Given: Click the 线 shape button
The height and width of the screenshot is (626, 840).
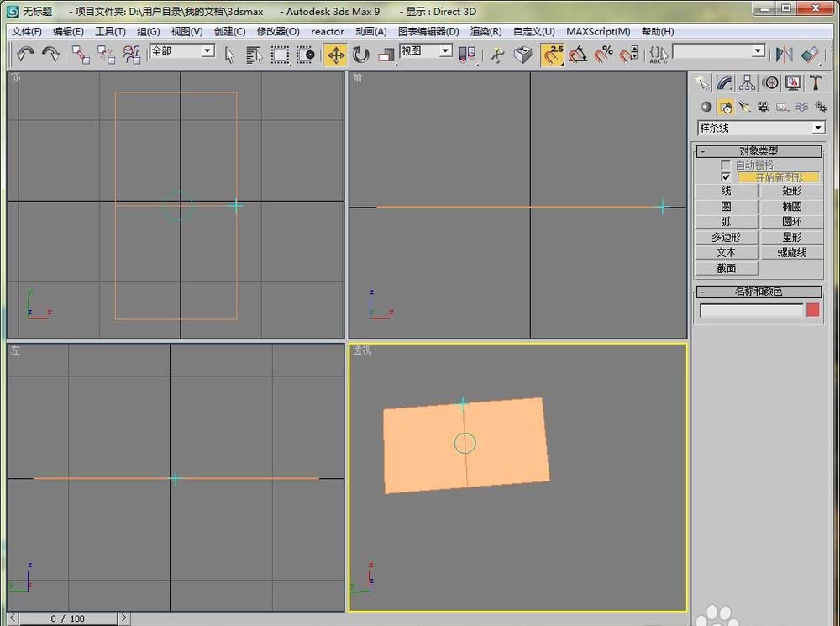Looking at the screenshot, I should tap(727, 191).
